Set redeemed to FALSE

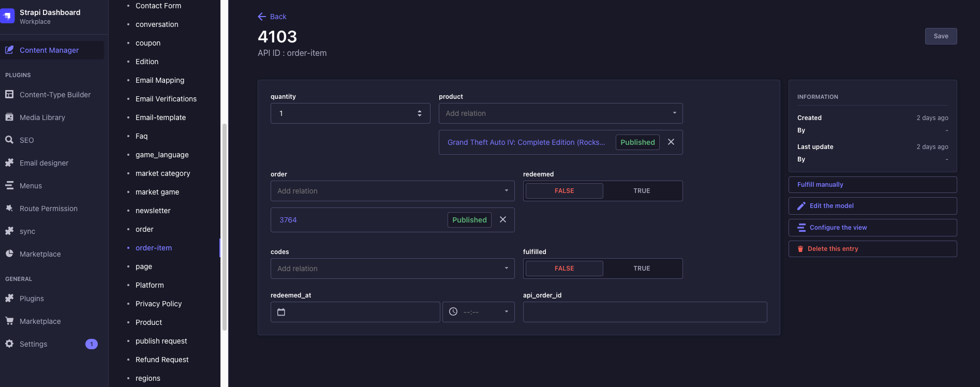tap(564, 191)
